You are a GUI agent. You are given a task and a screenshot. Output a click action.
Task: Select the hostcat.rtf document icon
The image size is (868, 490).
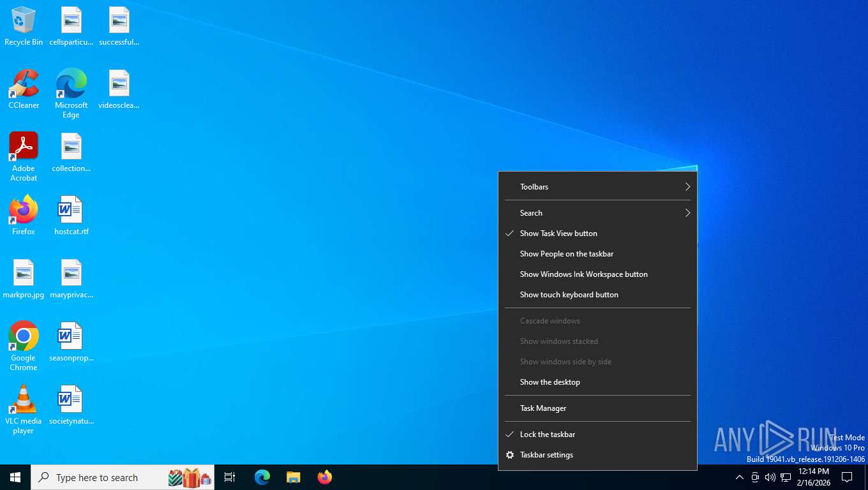[x=71, y=216]
